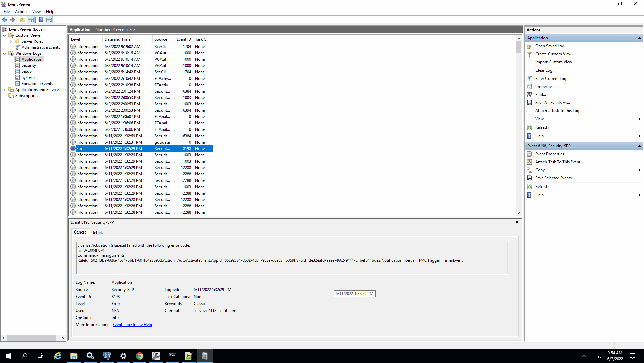The width and height of the screenshot is (644, 363).
Task: Click the Find binoculars action
Action: (x=540, y=95)
